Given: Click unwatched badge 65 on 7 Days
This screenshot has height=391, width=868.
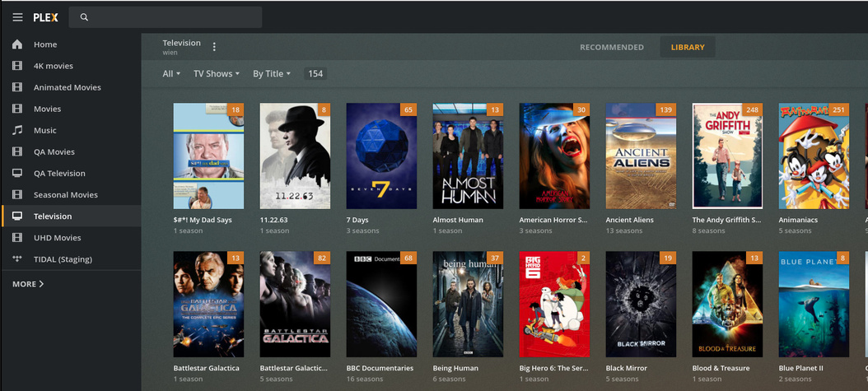Looking at the screenshot, I should click(x=408, y=110).
